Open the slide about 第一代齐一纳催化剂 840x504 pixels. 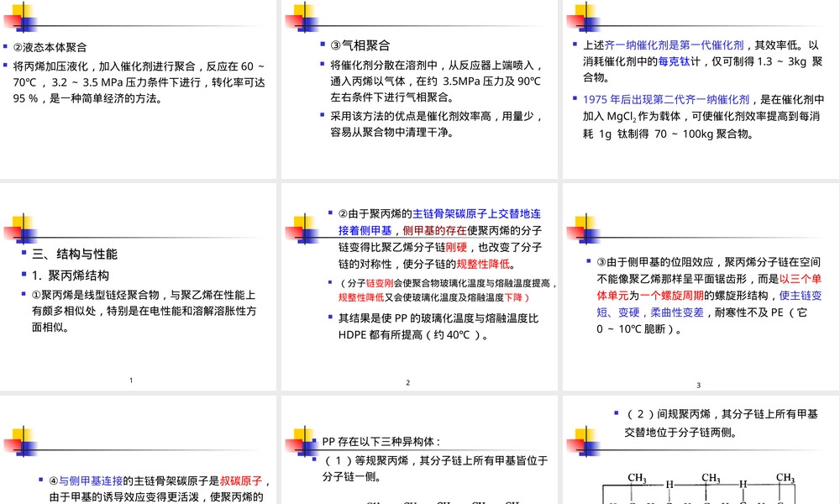tap(701, 89)
